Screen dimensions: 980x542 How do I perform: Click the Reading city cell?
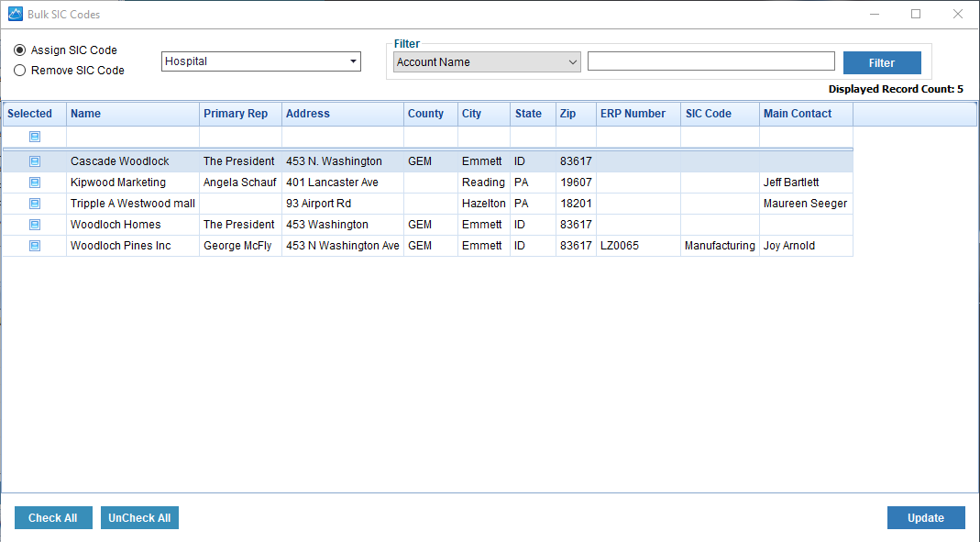[x=484, y=183]
